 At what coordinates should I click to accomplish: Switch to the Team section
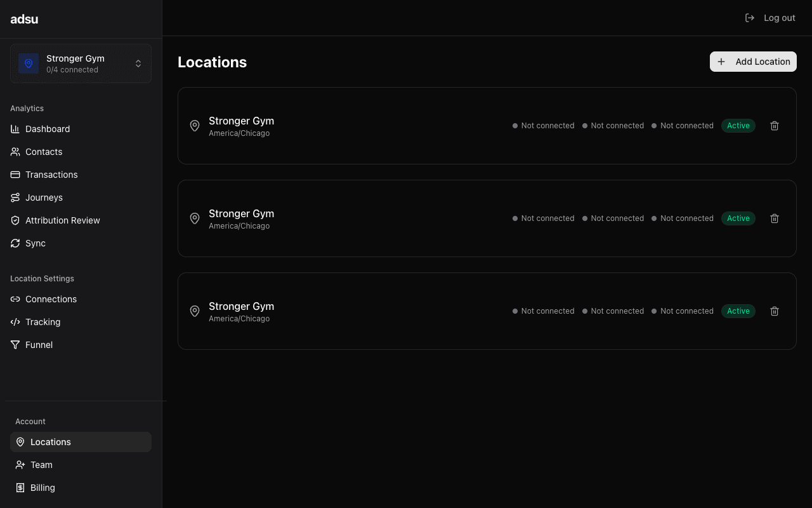pos(41,465)
